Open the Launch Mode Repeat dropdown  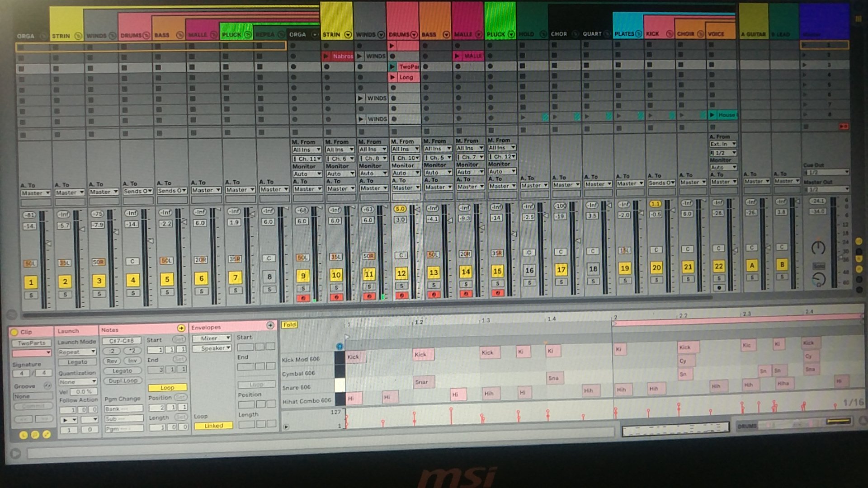[77, 352]
